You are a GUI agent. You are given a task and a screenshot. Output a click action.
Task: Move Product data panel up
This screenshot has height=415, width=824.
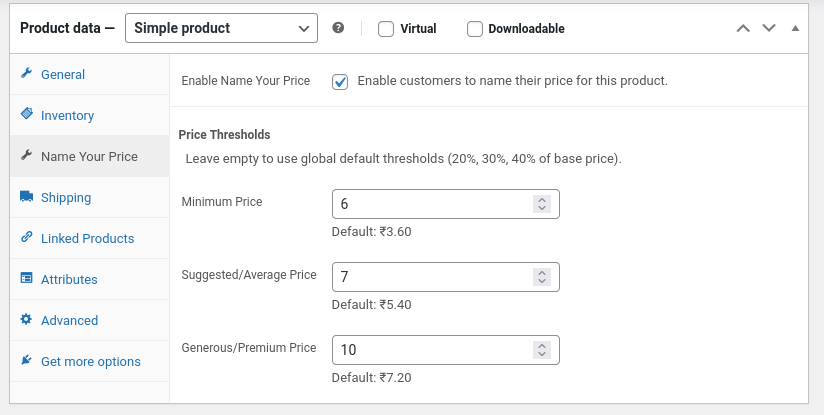[743, 28]
